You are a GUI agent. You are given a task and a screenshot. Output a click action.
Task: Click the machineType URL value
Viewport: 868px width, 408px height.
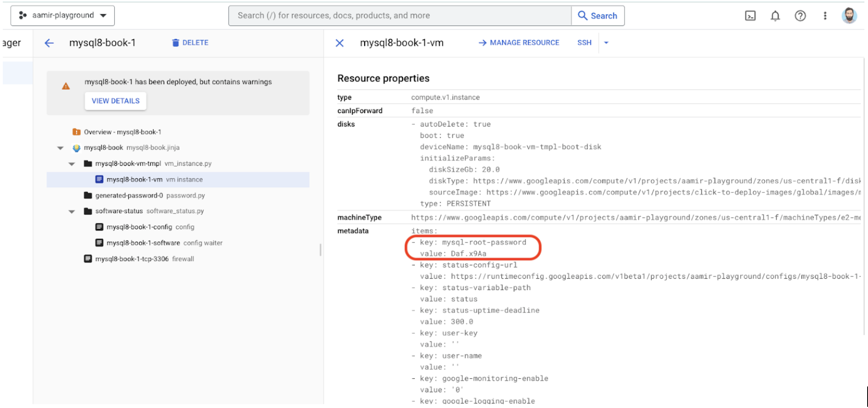point(635,218)
